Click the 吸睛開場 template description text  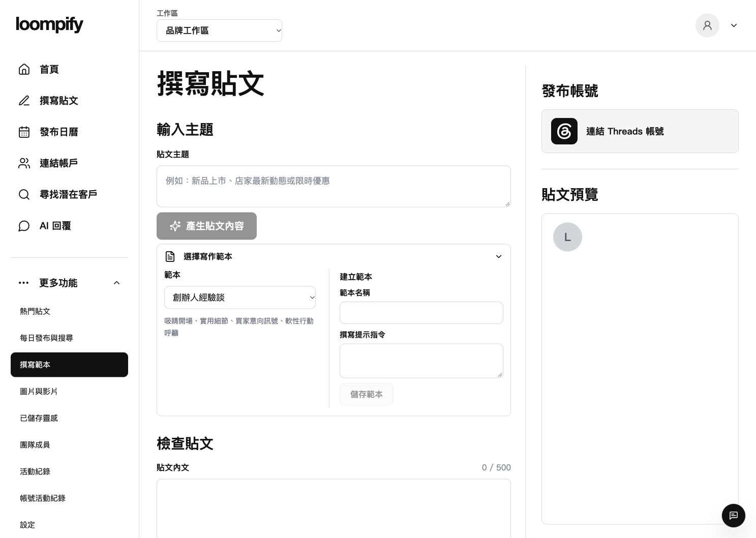(239, 327)
